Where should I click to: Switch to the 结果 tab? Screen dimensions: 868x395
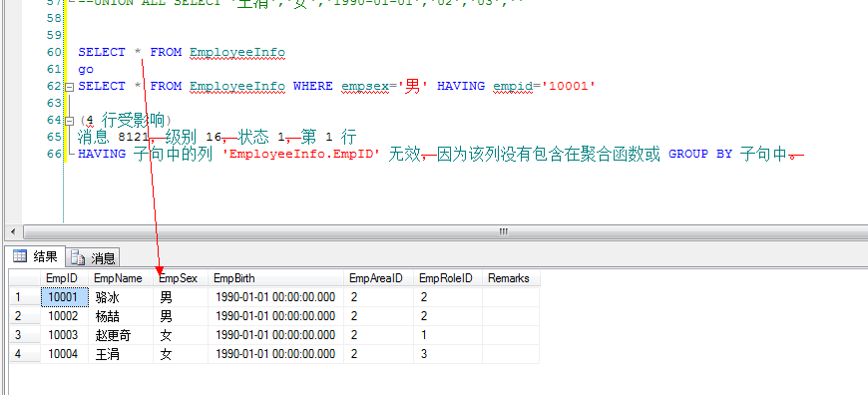pos(37,256)
